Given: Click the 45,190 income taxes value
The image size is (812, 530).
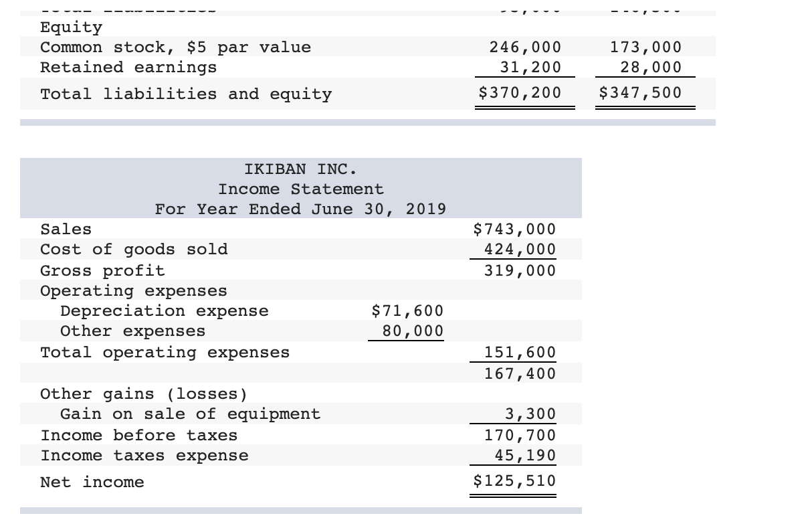Looking at the screenshot, I should click(526, 456).
